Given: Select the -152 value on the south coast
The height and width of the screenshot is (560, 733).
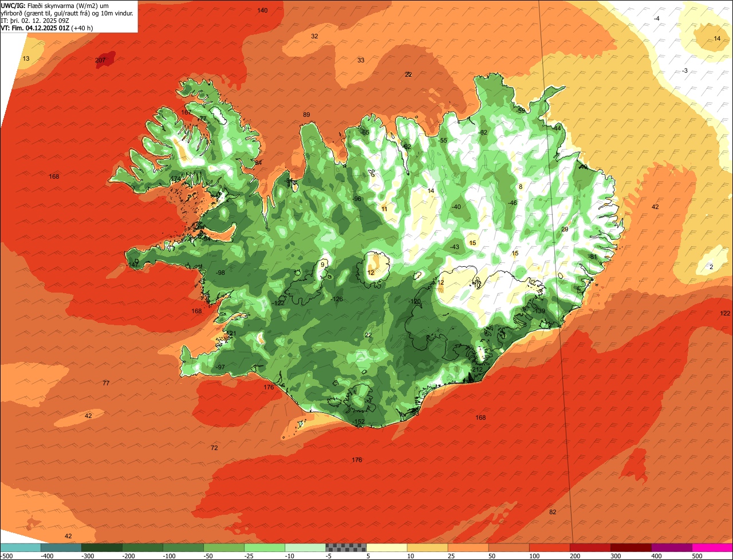Looking at the screenshot, I should click(x=358, y=421).
